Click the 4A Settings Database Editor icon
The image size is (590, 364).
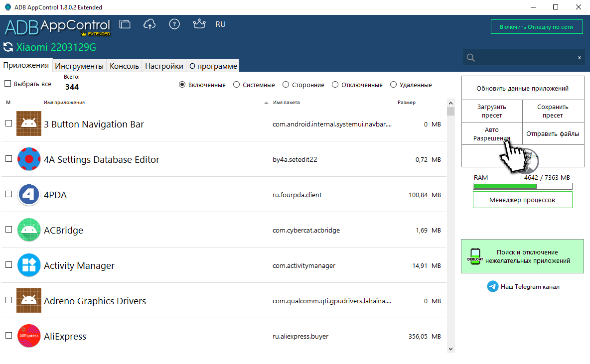(x=29, y=159)
